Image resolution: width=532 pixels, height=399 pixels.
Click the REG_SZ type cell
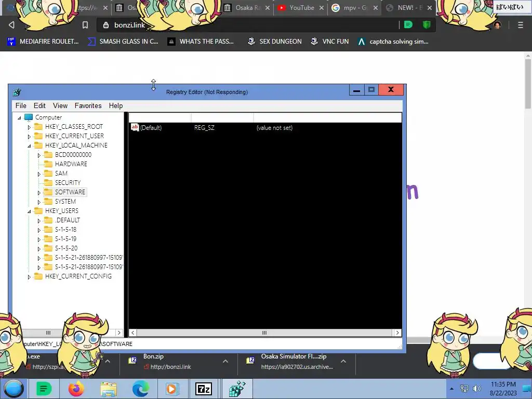pos(204,128)
